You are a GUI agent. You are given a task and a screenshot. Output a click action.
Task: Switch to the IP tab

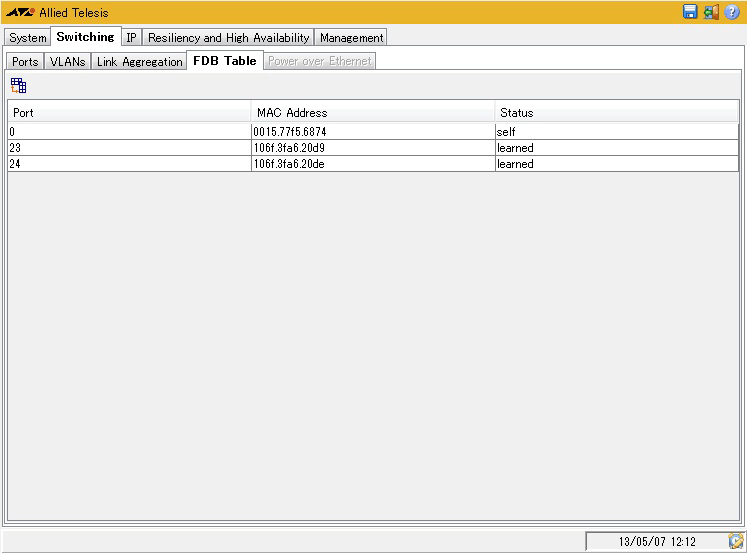tap(131, 37)
